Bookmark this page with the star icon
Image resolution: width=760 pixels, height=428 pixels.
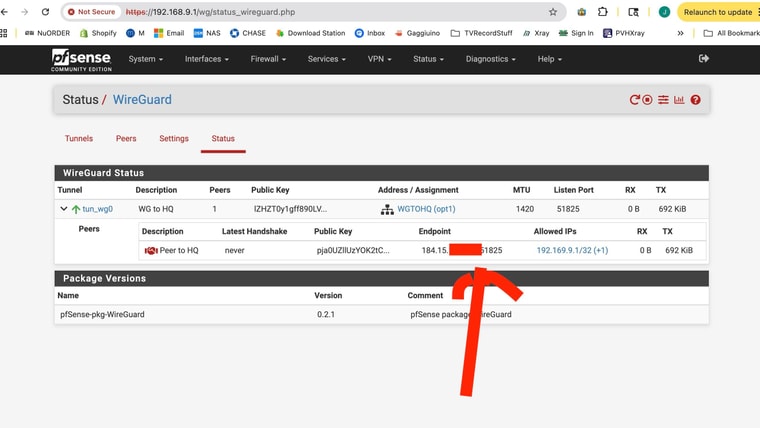point(553,12)
